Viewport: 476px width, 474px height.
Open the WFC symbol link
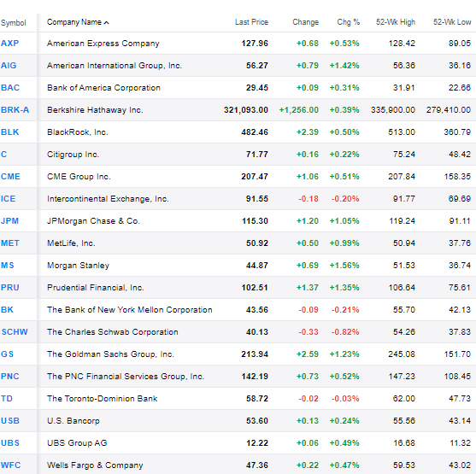point(10,465)
